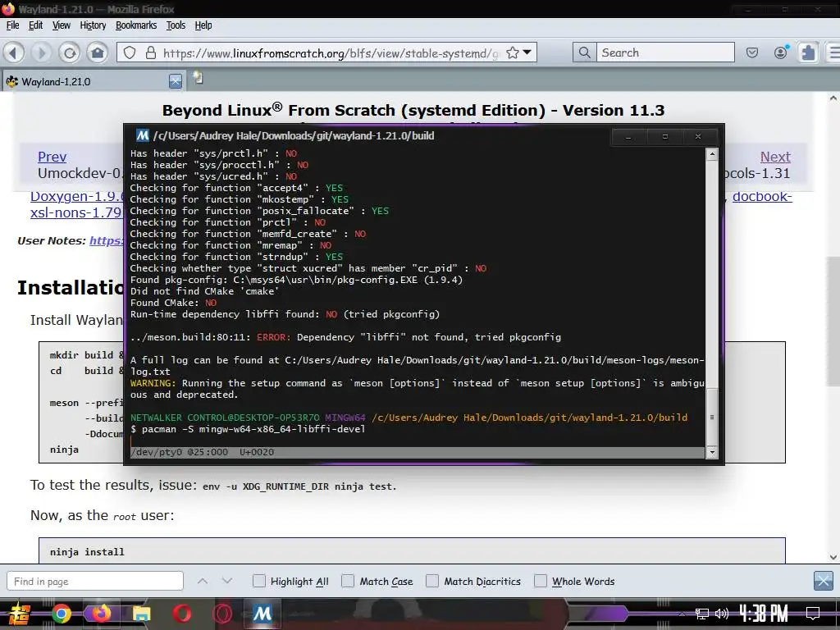The image size is (840, 630).
Task: Click the terminal scrollbar thumb
Action: point(712,417)
